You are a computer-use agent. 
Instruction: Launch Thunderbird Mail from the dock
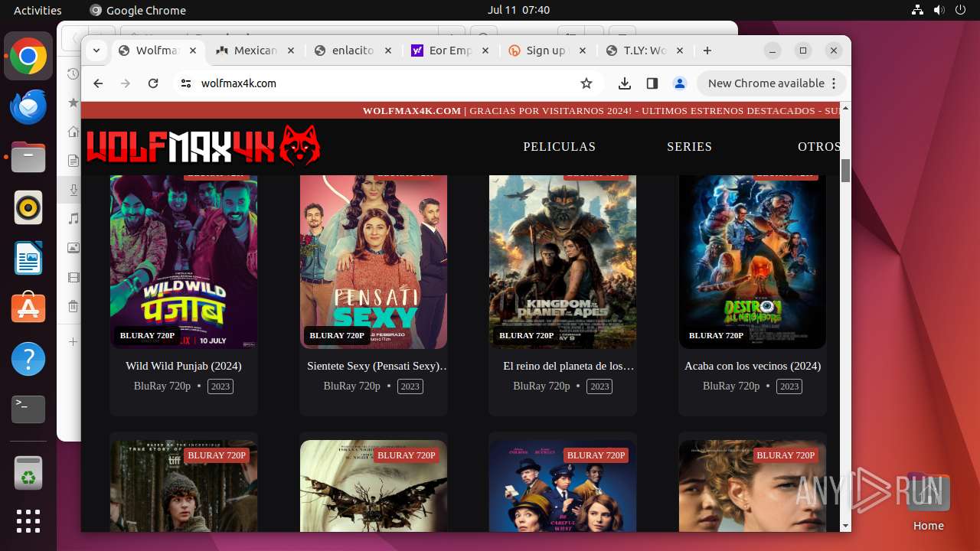28,107
